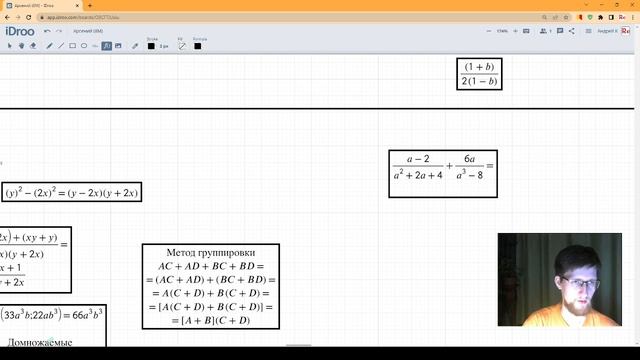Select the straight line tool

[61, 46]
